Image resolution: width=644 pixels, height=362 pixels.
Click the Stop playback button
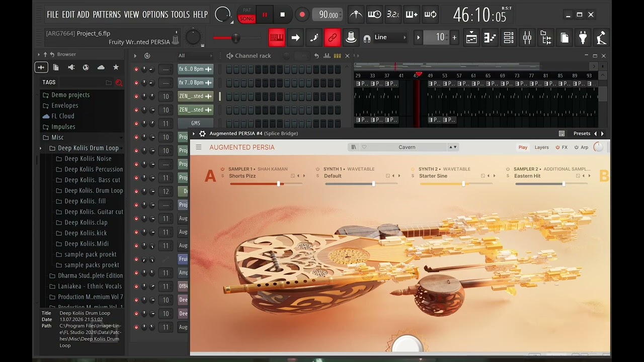click(x=282, y=15)
